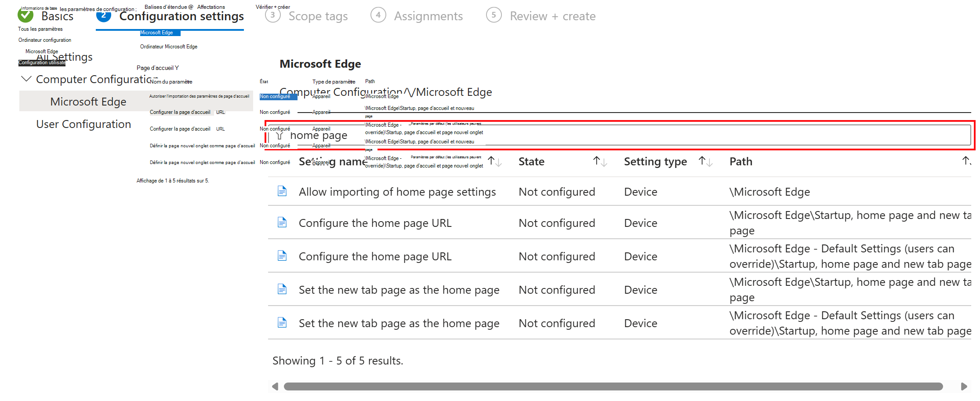Image resolution: width=980 pixels, height=401 pixels.
Task: Click the Setting name column header
Action: (x=333, y=161)
